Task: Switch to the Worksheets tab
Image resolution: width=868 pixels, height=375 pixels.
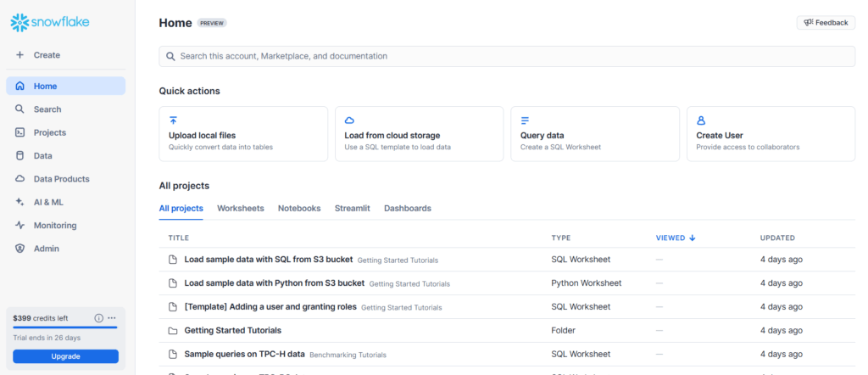Action: pyautogui.click(x=240, y=208)
